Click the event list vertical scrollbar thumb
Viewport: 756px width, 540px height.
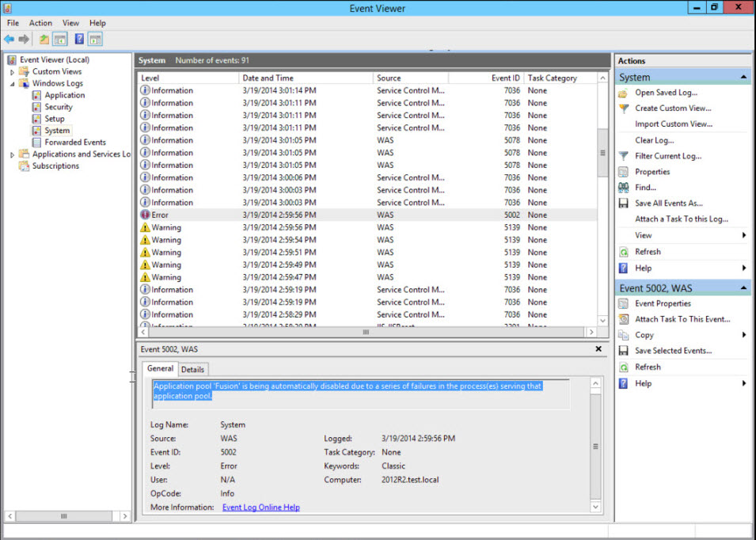602,153
